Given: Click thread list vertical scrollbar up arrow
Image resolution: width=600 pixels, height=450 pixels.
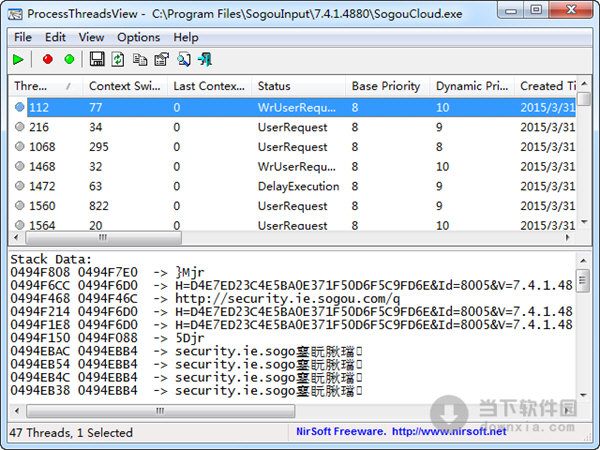Looking at the screenshot, I should point(584,84).
